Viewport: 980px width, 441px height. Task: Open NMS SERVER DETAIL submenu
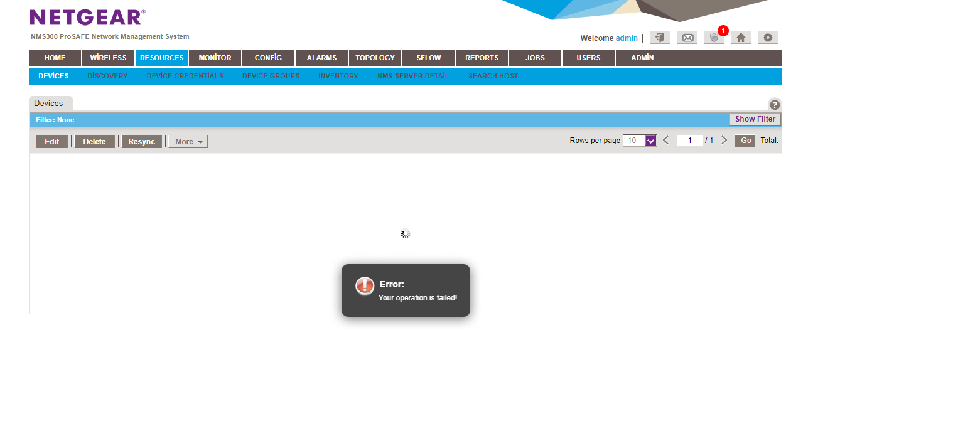click(413, 76)
